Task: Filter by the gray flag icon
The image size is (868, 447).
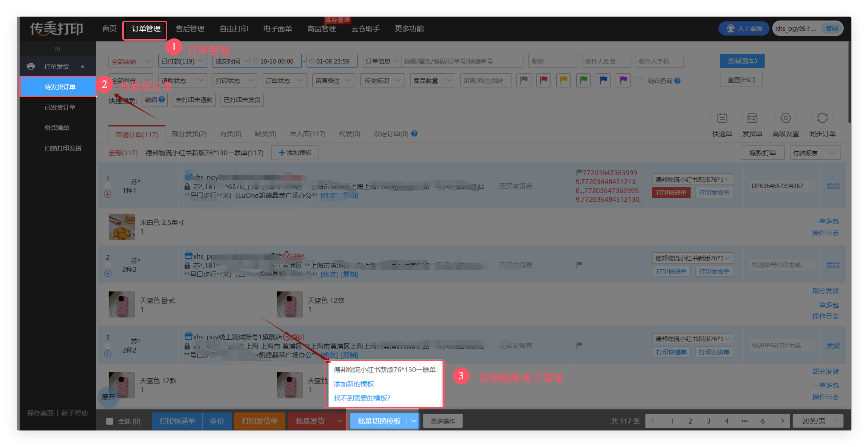Action: pyautogui.click(x=524, y=80)
